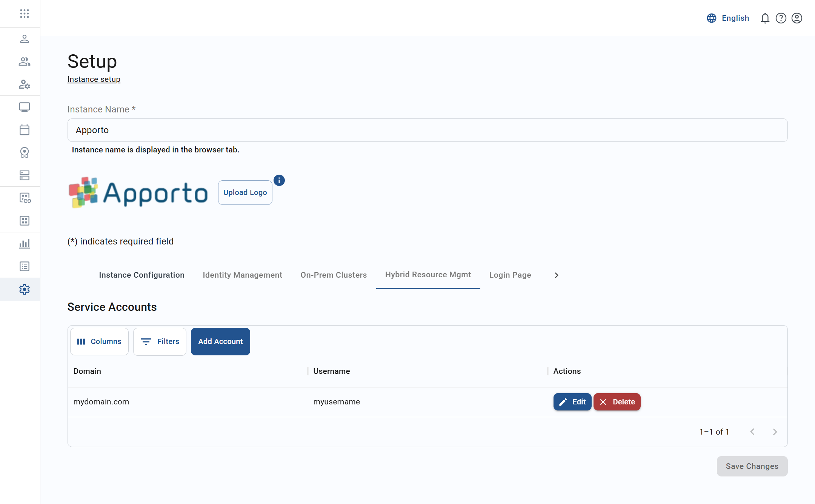
Task: Click the user settings sidebar icon
Action: [25, 85]
